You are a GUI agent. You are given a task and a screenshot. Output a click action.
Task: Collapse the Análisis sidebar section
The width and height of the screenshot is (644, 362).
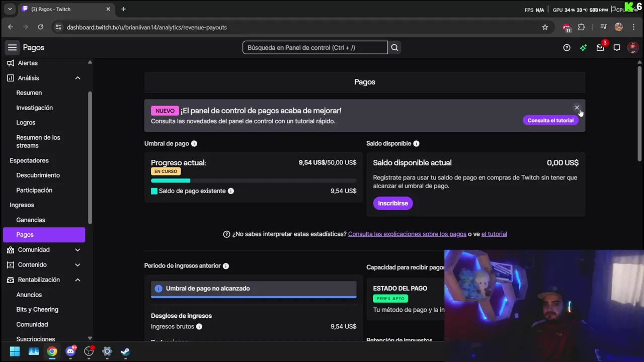point(77,78)
